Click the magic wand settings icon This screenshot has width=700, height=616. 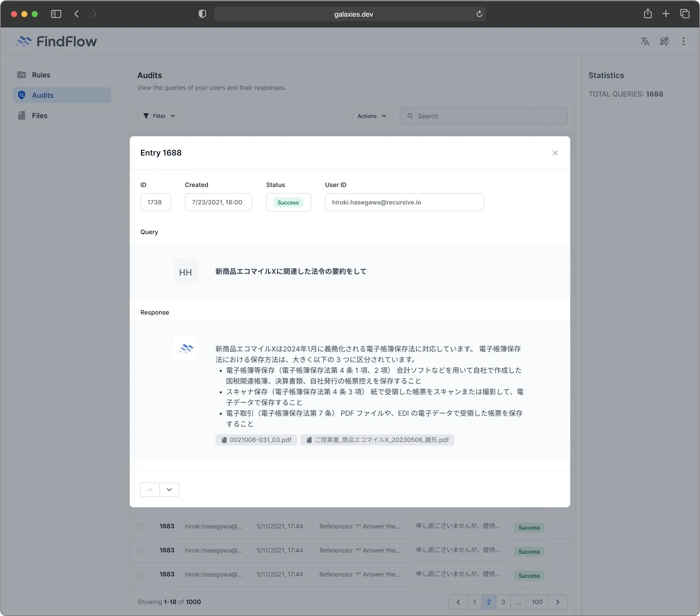point(665,41)
